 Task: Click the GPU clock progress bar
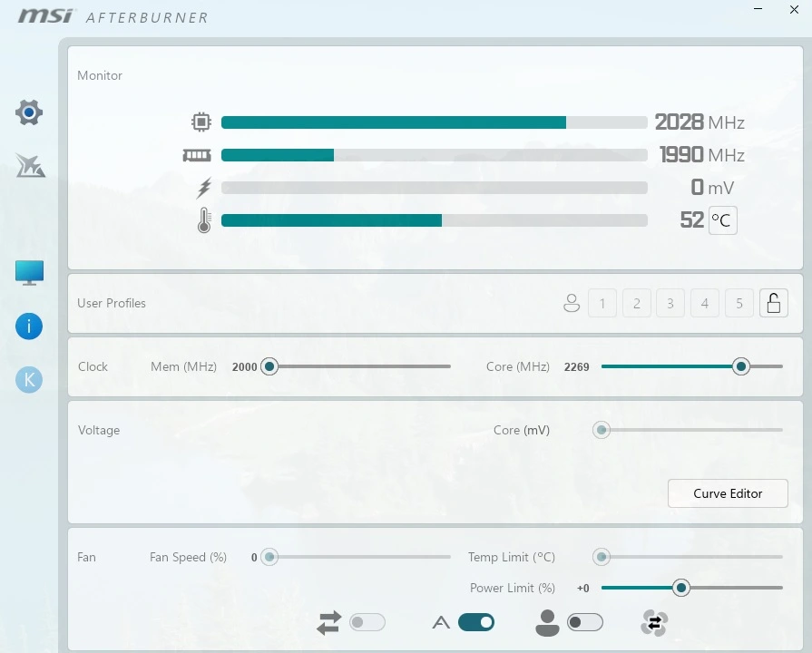tap(434, 122)
